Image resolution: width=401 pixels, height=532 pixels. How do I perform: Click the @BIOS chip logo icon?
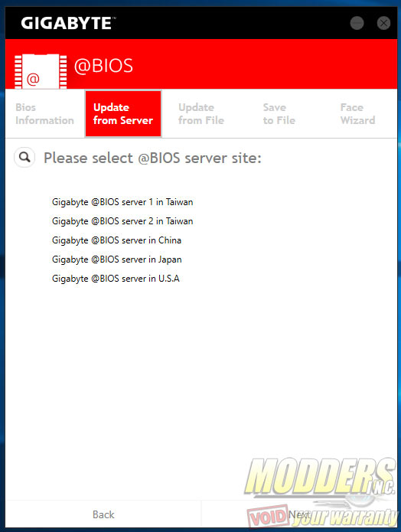coord(41,71)
